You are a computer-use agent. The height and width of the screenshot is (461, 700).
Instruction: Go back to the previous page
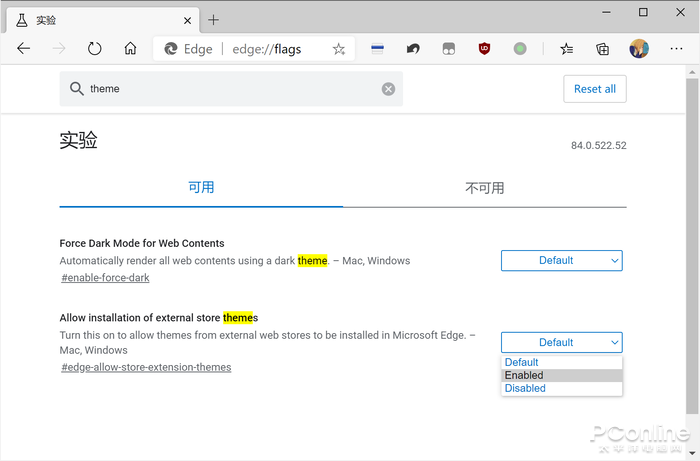[24, 48]
